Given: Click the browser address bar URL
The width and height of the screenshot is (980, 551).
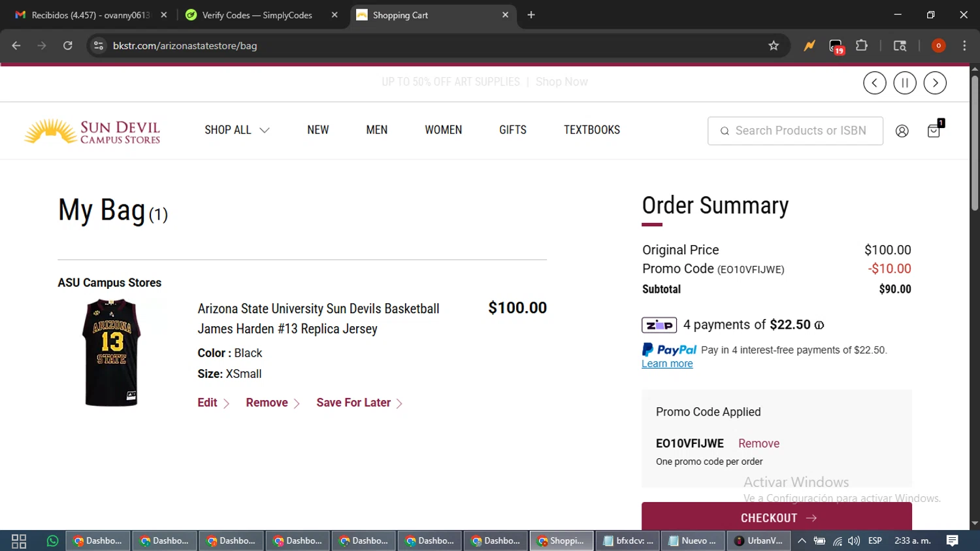Looking at the screenshot, I should click(x=185, y=46).
